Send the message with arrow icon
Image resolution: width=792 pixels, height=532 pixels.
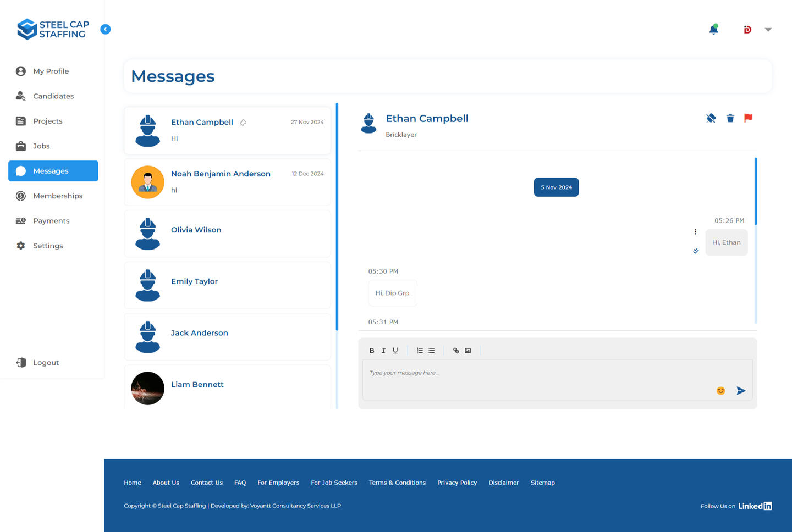pyautogui.click(x=741, y=391)
